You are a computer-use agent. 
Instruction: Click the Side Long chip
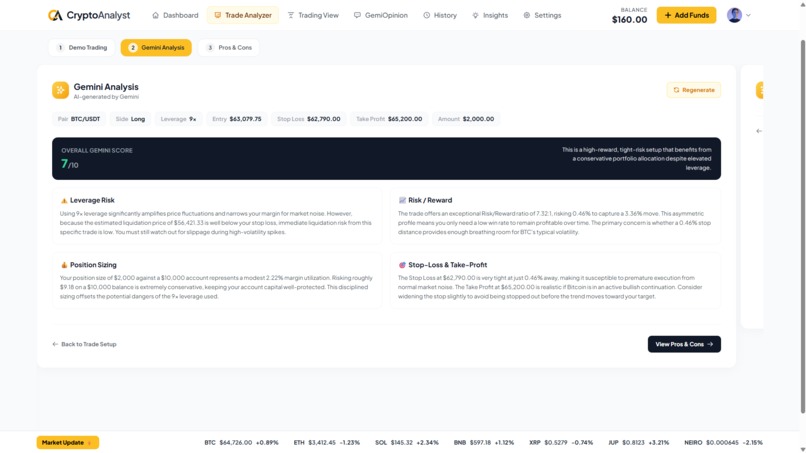point(130,119)
